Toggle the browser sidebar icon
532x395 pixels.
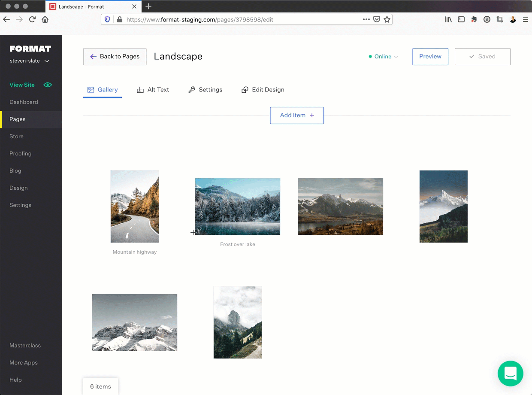click(x=461, y=19)
